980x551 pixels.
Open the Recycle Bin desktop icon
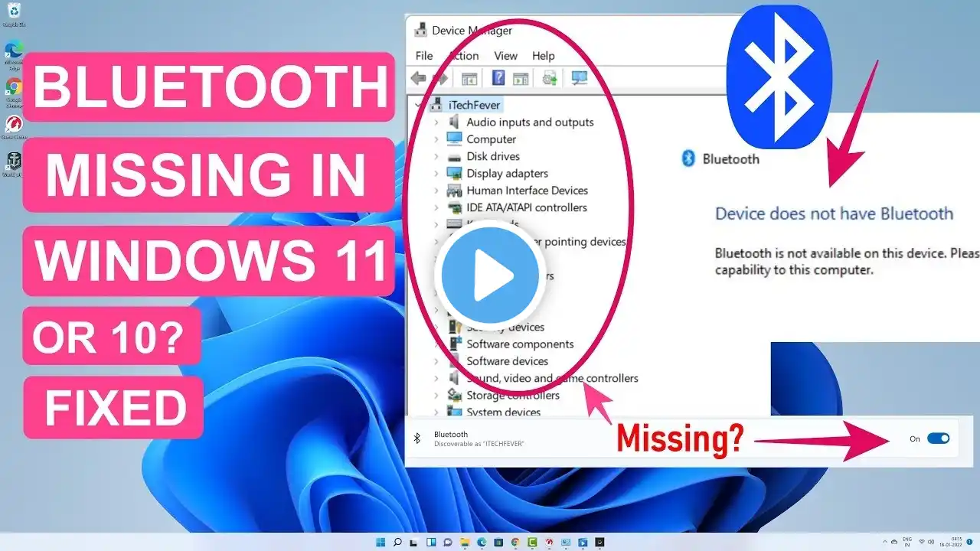click(x=13, y=15)
